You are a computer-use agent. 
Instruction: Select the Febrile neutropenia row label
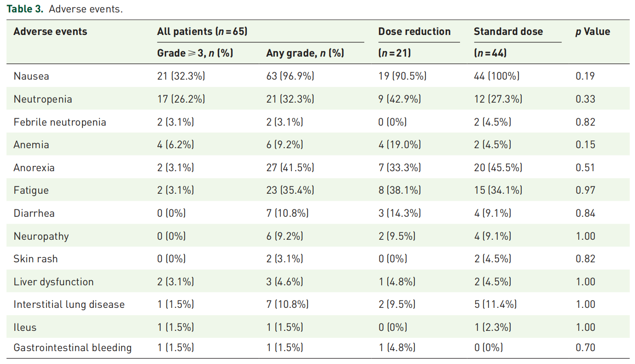[x=60, y=122]
